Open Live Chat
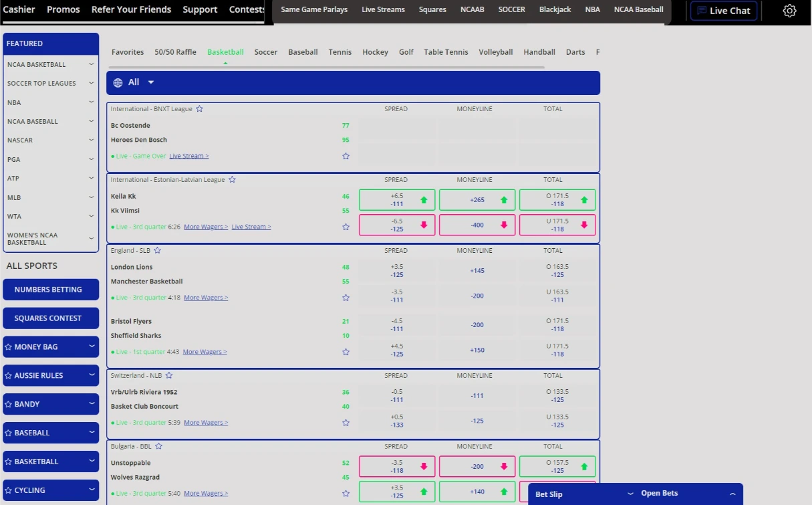The width and height of the screenshot is (812, 505). [x=724, y=11]
